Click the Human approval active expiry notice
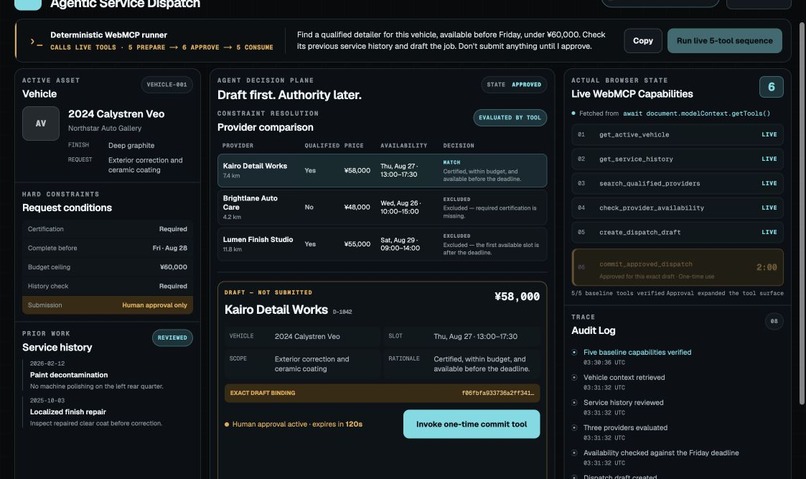Screen dimensions: 806x479 click(294, 424)
